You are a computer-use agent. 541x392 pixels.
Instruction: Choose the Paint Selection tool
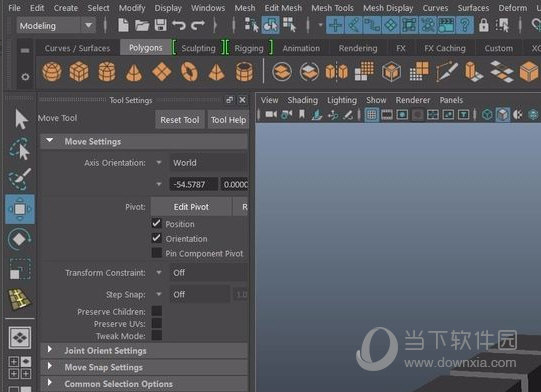[20, 179]
